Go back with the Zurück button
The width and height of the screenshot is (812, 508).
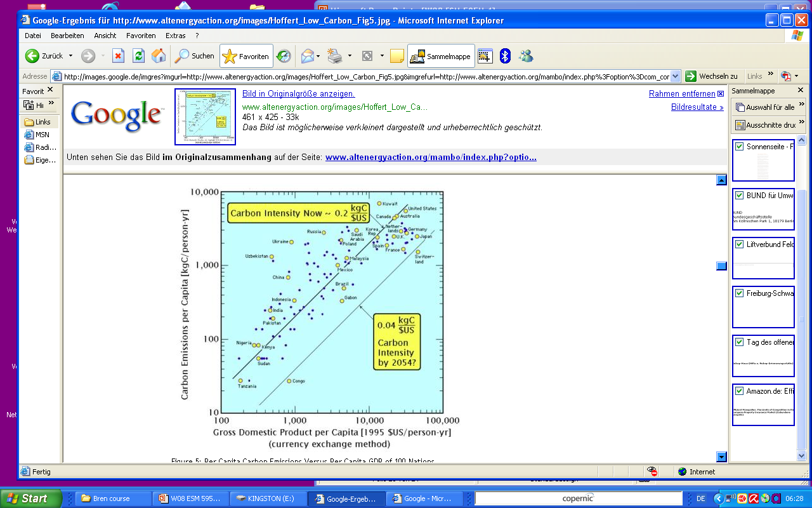click(44, 56)
